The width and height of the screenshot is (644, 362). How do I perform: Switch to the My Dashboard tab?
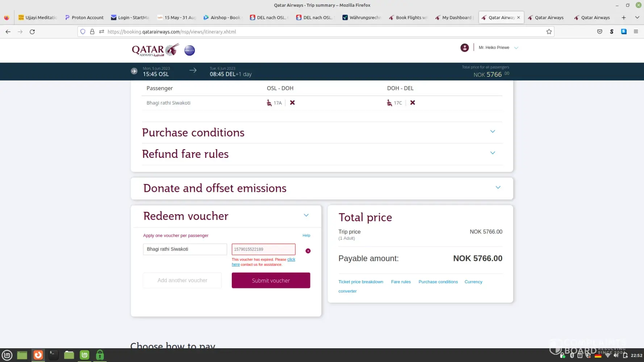click(454, 17)
